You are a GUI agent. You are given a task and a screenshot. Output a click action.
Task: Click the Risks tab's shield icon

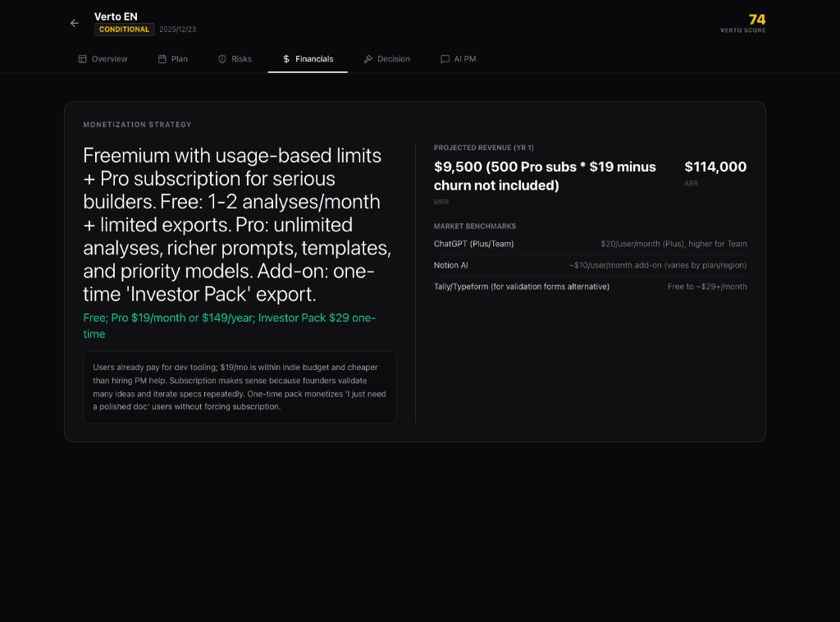222,59
